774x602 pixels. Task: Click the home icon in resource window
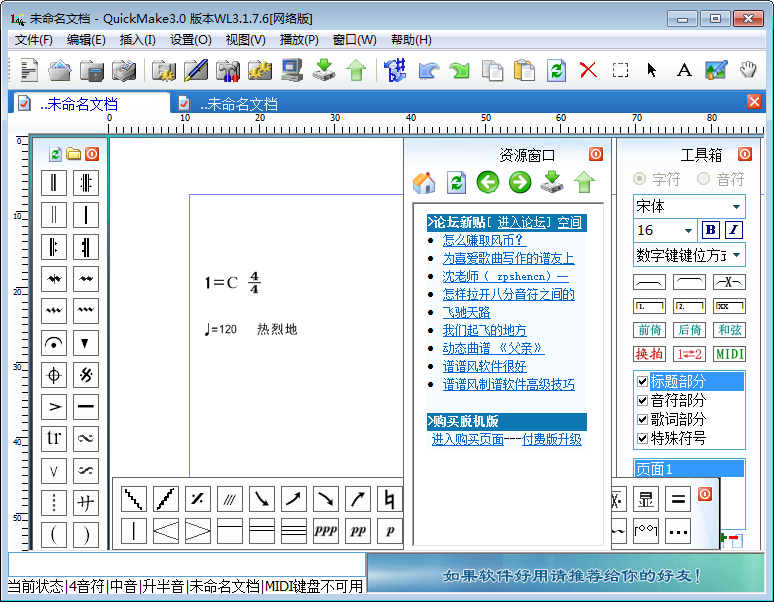point(424,183)
